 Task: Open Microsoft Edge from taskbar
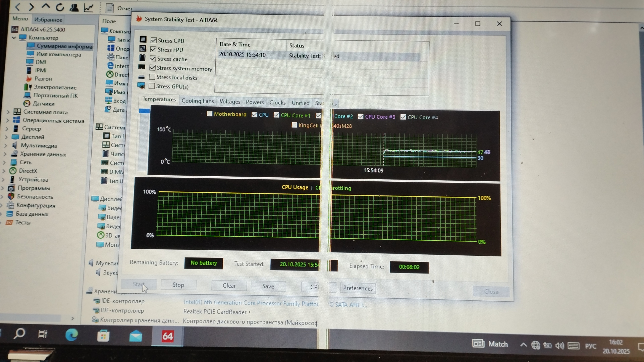pos(71,335)
